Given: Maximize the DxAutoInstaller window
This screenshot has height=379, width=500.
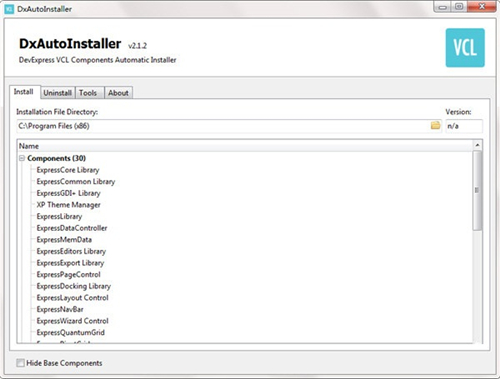Looking at the screenshot, I should [x=459, y=7].
